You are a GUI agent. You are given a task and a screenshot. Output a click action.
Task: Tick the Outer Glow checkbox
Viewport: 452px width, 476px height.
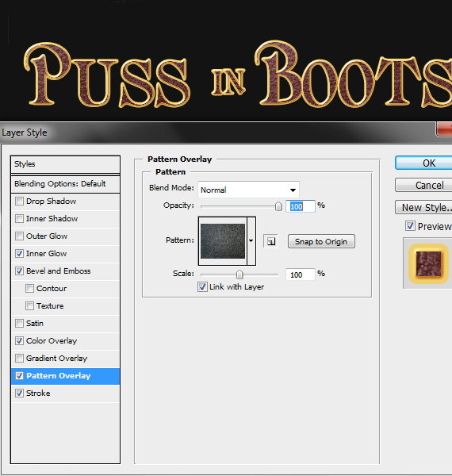click(x=19, y=236)
